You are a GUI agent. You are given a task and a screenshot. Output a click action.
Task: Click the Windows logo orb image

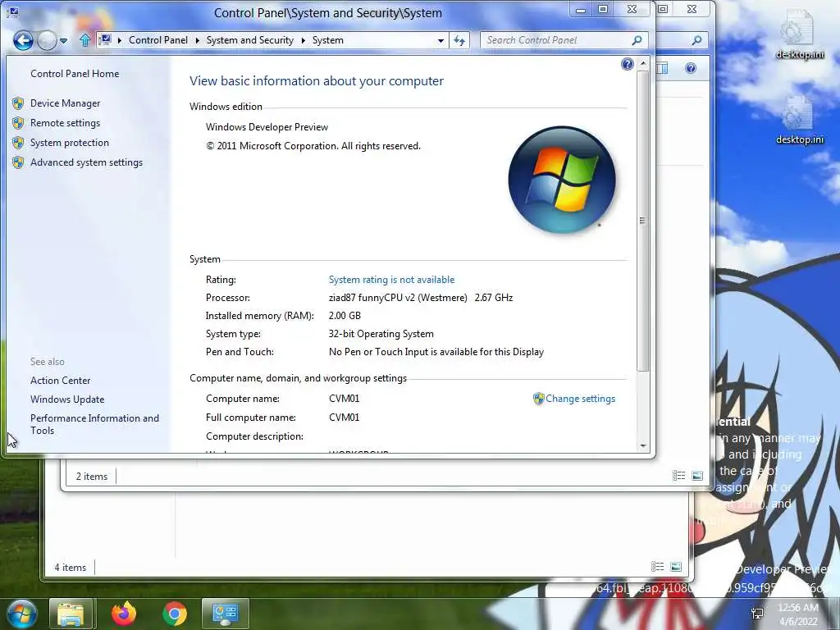pyautogui.click(x=562, y=180)
